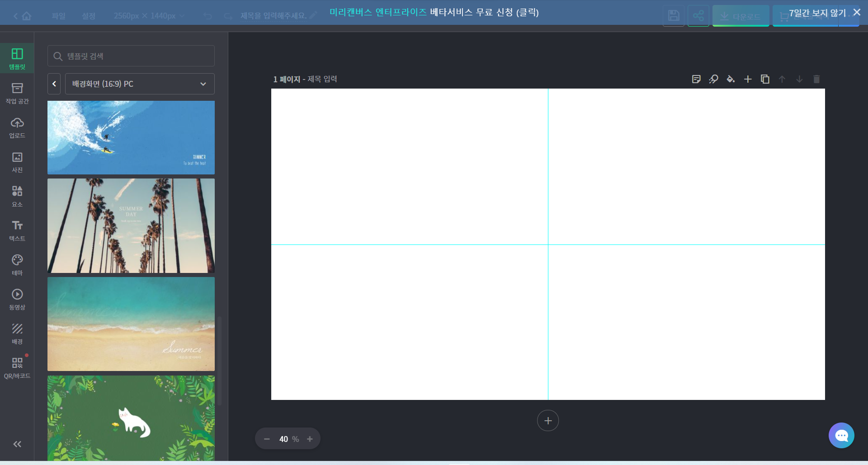Click the 40 % zoom value

point(289,439)
